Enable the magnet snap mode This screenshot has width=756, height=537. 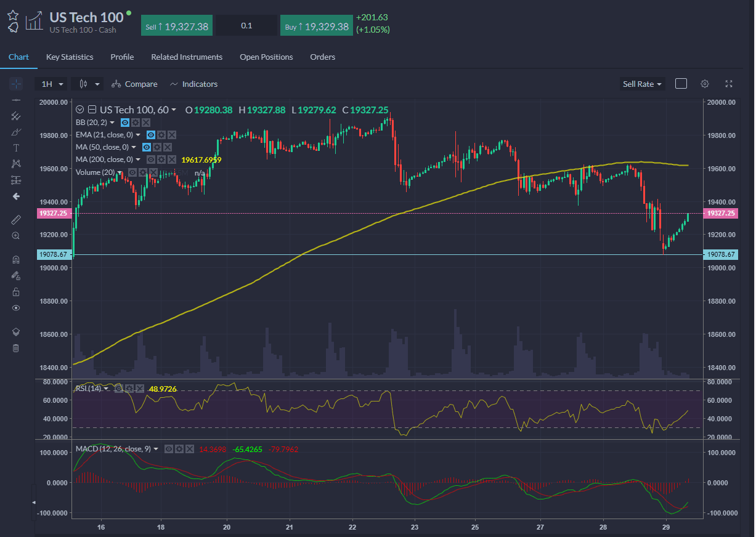[x=16, y=259]
